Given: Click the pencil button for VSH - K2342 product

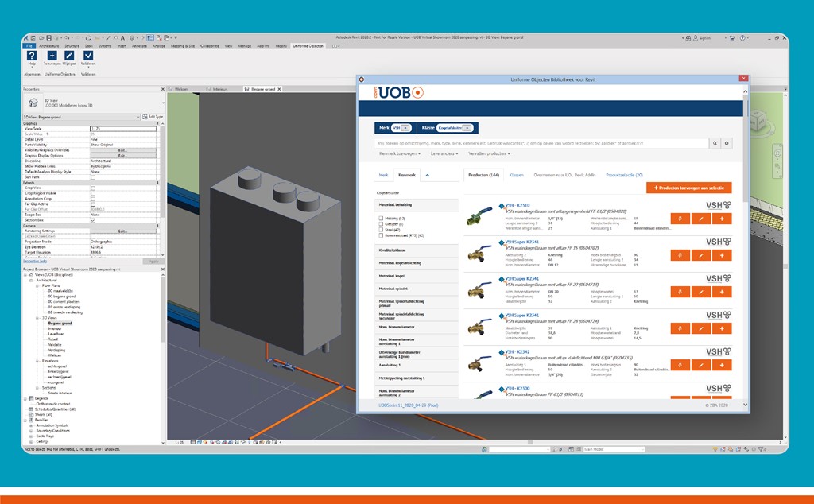Looking at the screenshot, I should 701,366.
